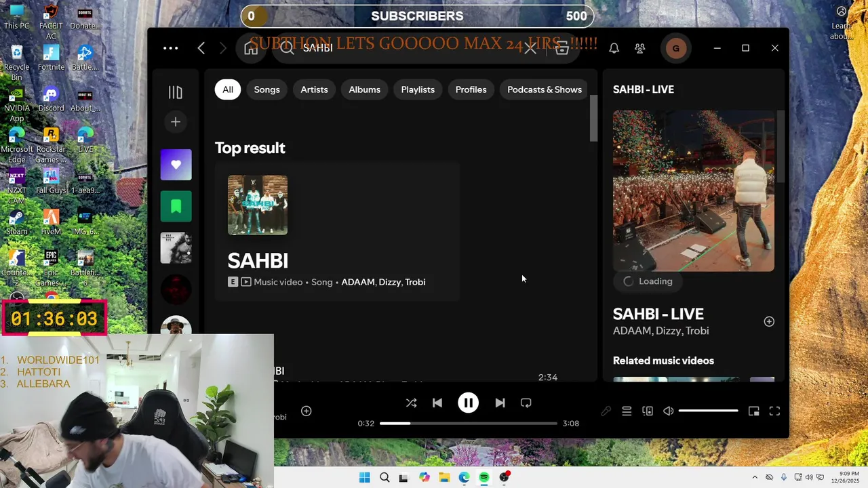The image size is (868, 488).
Task: Toggle repeat mode
Action: [526, 403]
